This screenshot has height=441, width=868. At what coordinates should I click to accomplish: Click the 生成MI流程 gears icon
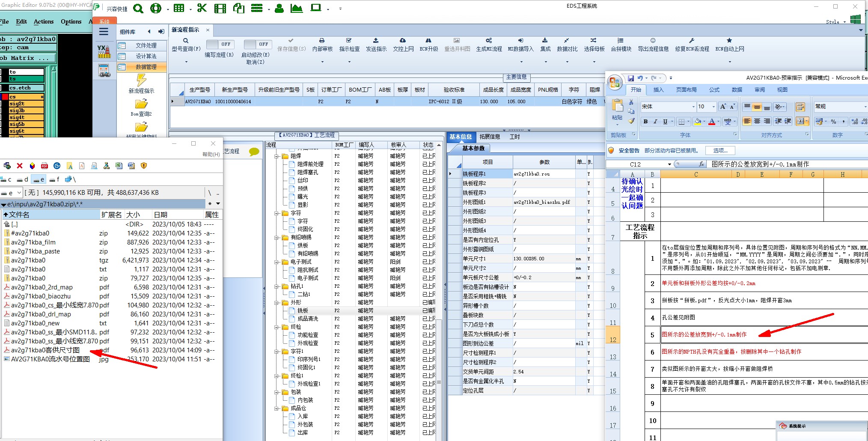click(x=489, y=40)
